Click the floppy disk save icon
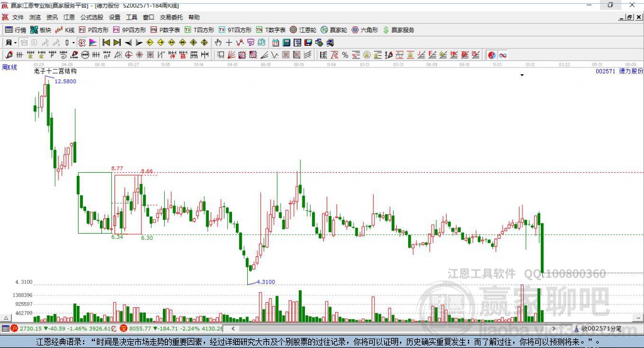Screen dimensions: 644x348 coord(308,43)
